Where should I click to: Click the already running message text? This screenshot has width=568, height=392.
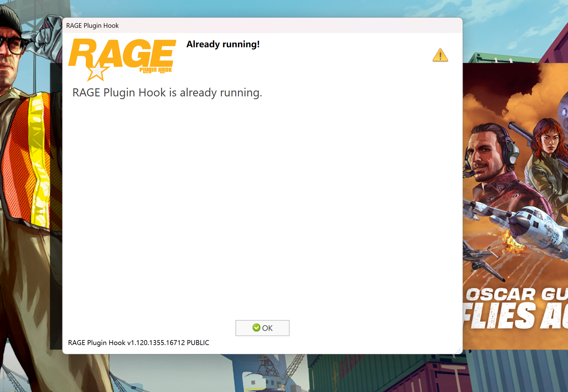click(x=167, y=93)
